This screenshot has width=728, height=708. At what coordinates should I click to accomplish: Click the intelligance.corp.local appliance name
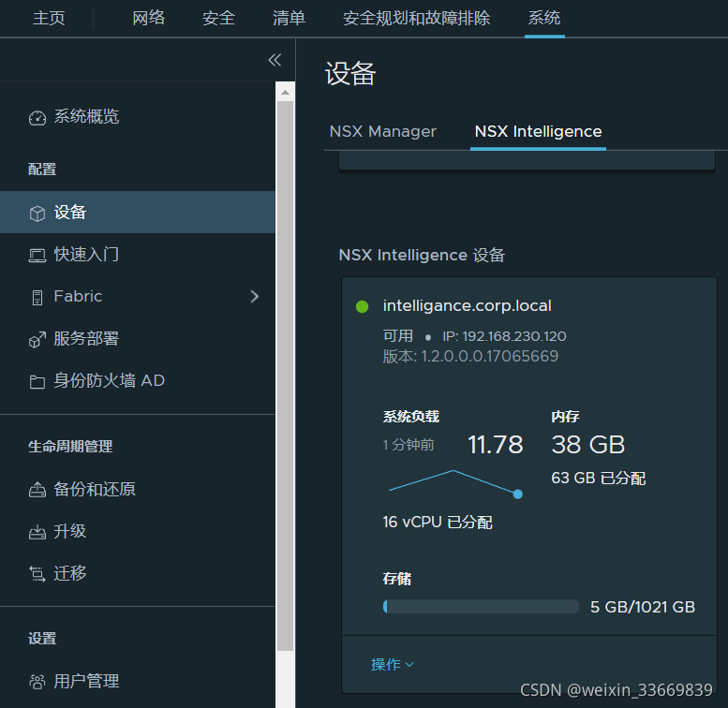468,306
